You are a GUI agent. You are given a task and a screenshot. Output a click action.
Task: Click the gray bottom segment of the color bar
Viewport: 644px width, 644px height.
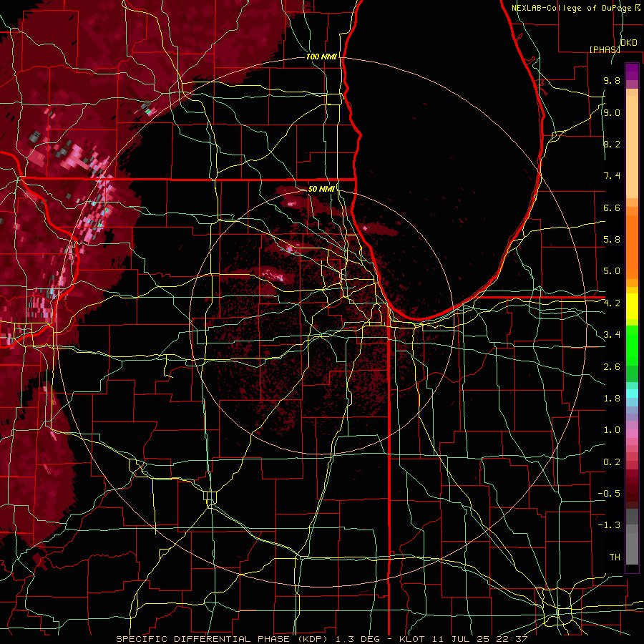pyautogui.click(x=632, y=548)
